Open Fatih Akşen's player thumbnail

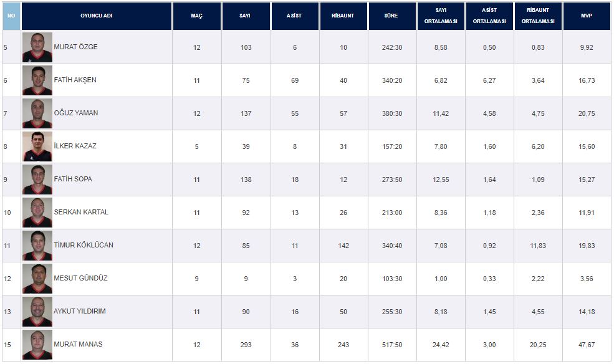click(37, 80)
